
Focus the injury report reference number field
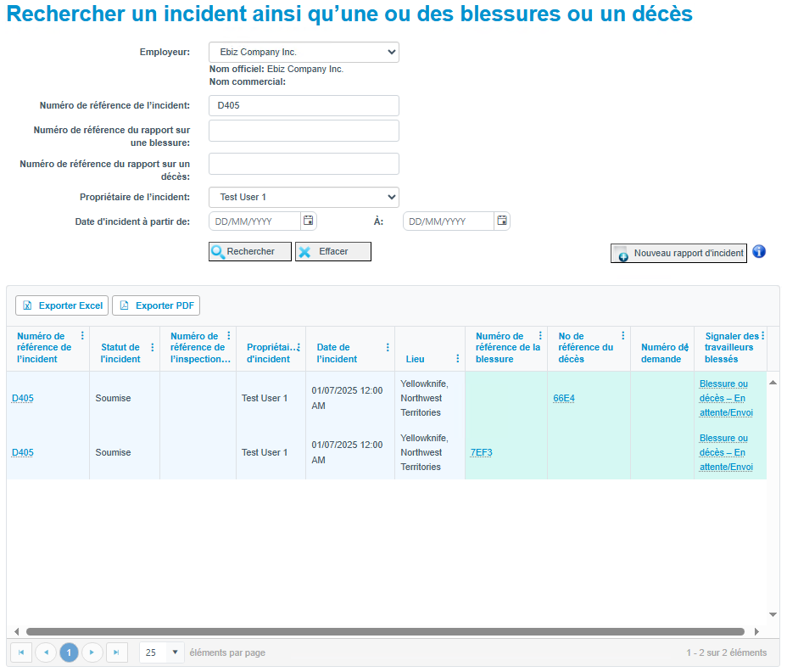(x=304, y=131)
